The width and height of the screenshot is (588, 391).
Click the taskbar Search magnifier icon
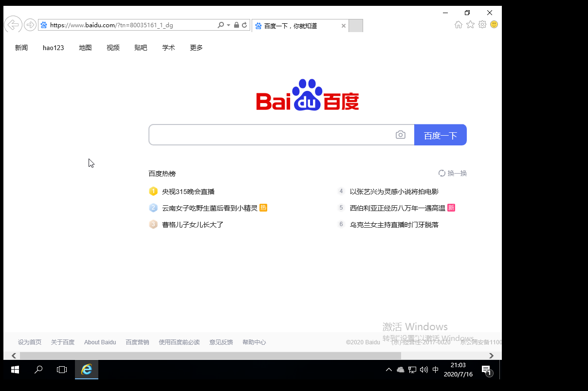coord(38,370)
